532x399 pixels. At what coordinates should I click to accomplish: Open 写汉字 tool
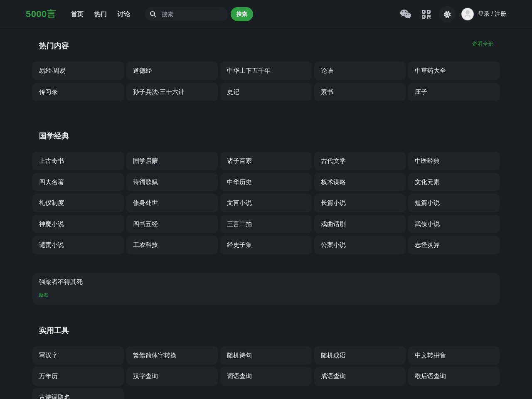[78, 355]
